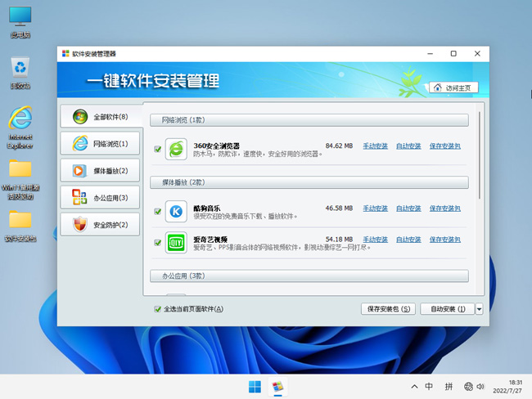Click the 酷狗音乐 app icon
The image size is (532, 399).
[176, 212]
